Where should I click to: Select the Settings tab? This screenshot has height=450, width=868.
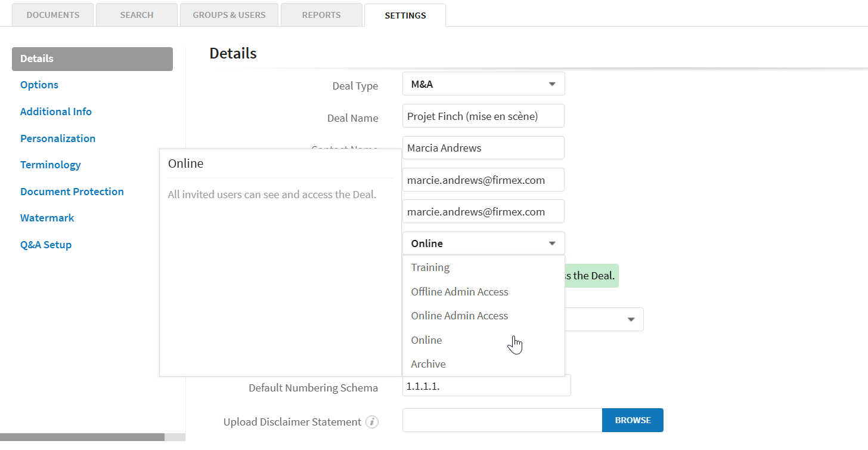pos(405,16)
